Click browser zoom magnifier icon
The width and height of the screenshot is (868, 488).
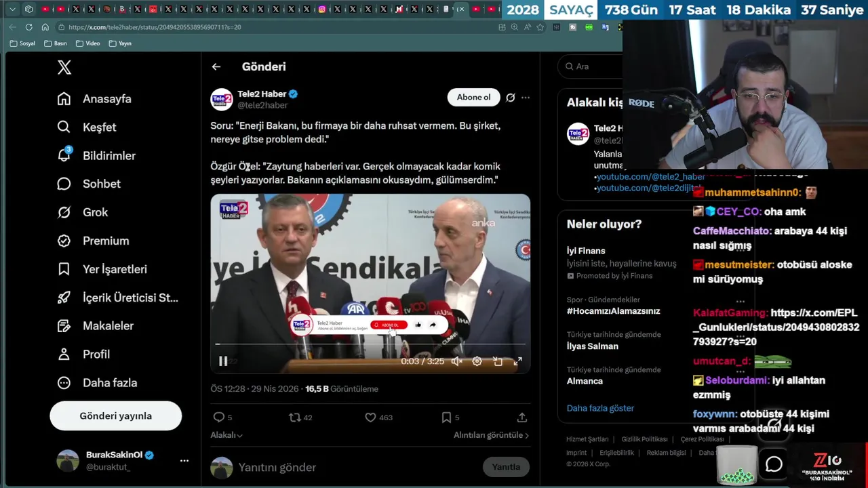coord(514,27)
